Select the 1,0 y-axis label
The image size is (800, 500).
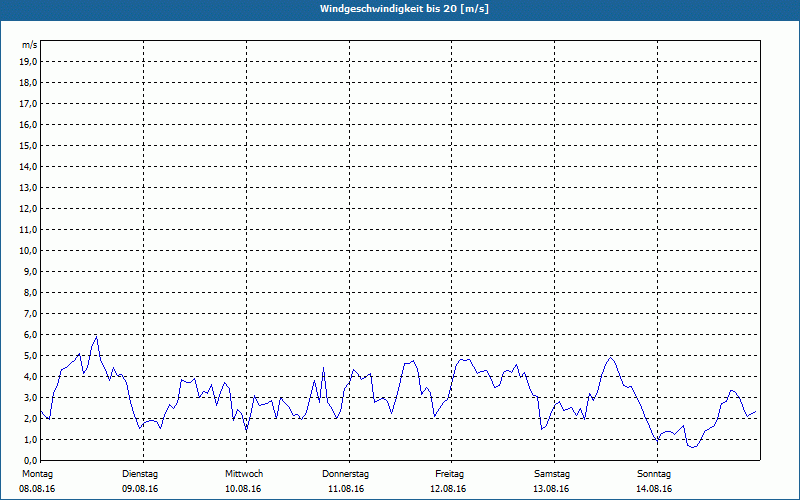click(30, 439)
